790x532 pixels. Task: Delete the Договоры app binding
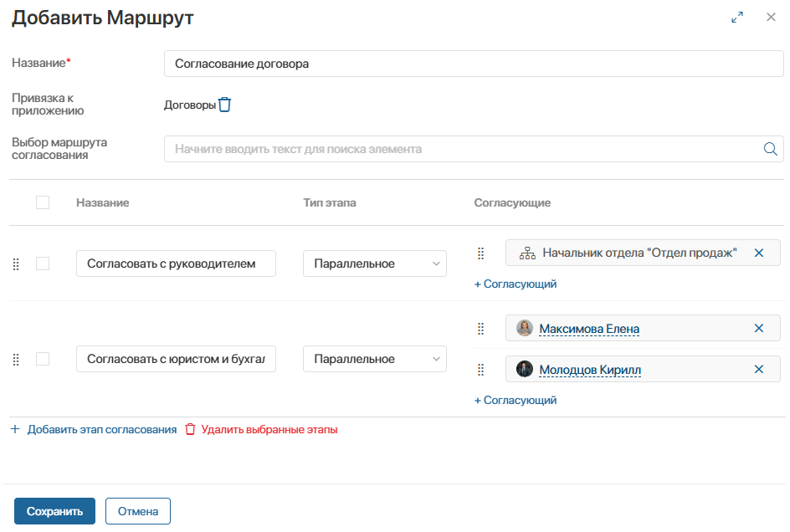[225, 105]
